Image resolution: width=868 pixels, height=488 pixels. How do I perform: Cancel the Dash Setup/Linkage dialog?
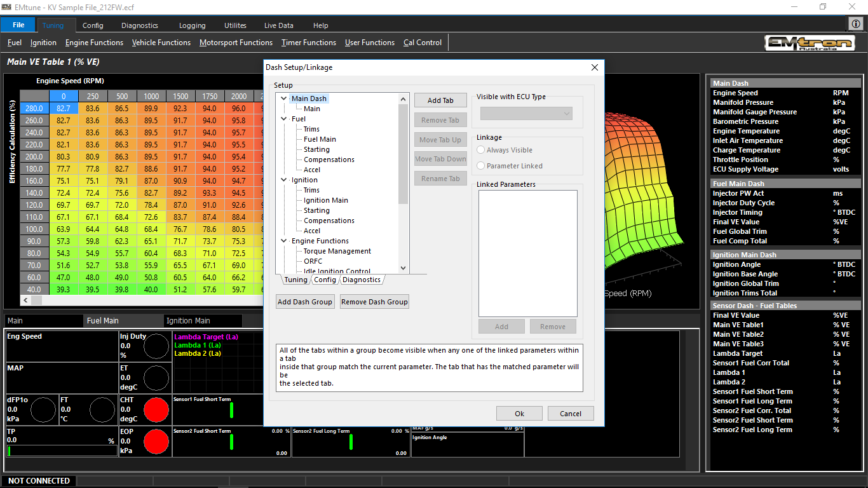tap(571, 414)
